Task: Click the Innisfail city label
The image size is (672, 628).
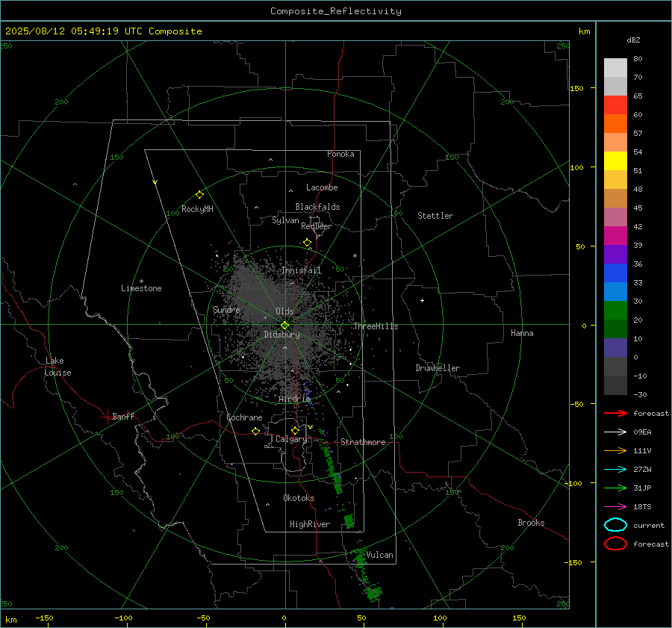Action: point(301,270)
